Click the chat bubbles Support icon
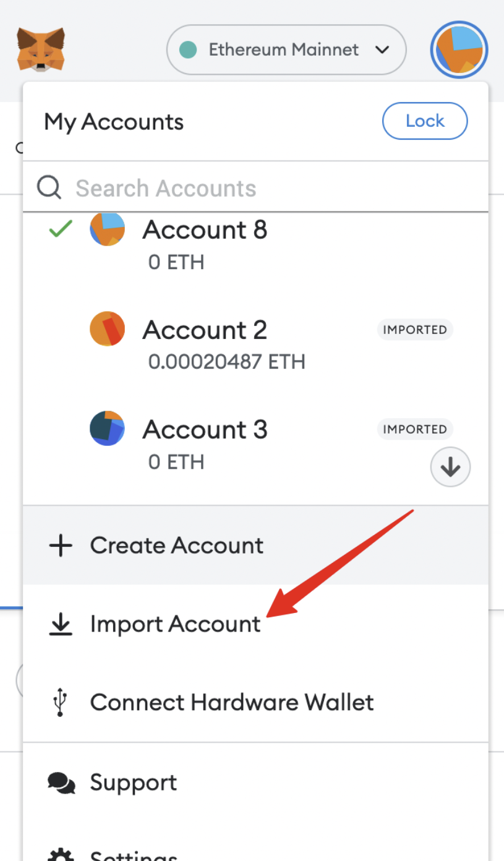504x861 pixels. coord(61,784)
